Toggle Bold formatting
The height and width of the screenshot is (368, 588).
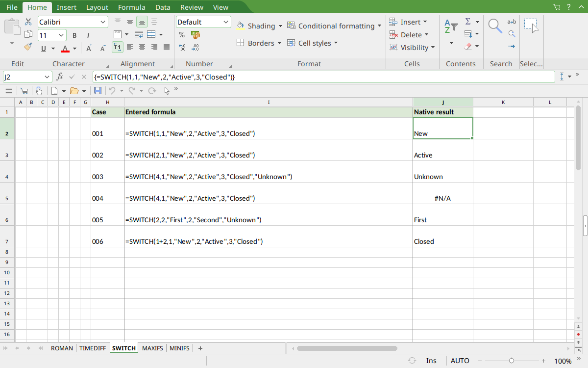[x=74, y=35]
